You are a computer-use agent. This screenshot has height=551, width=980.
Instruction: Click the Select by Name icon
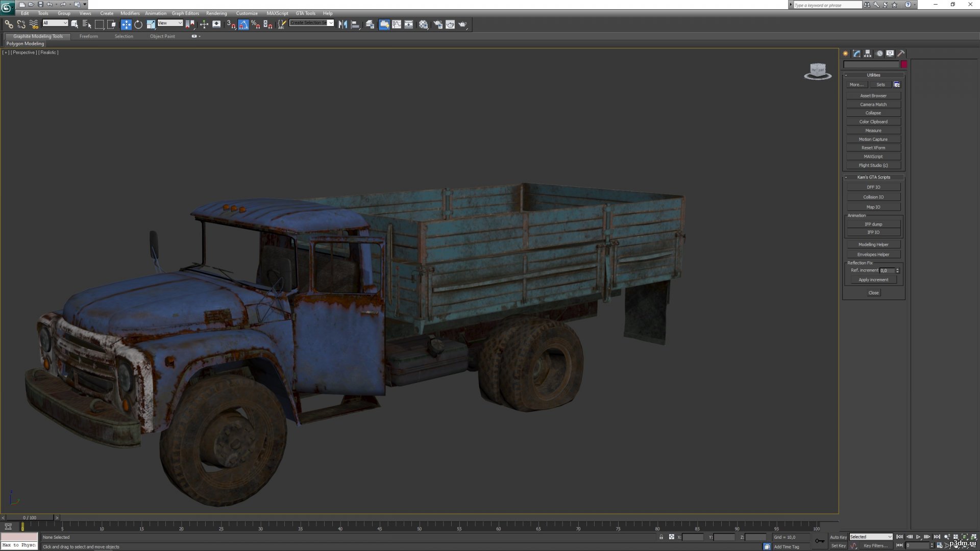point(87,24)
